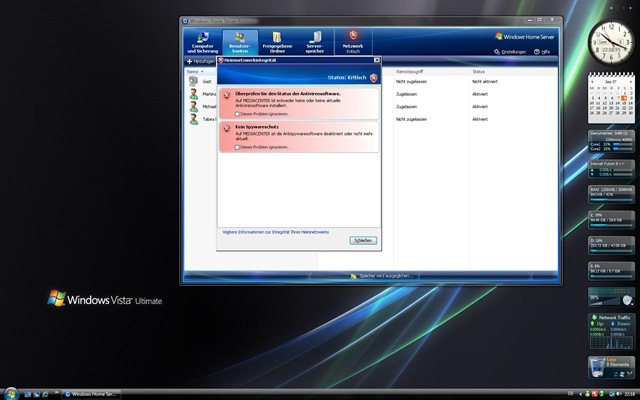
Task: Click the Kein Spywareschutz red shield icon
Action: pyautogui.click(x=227, y=128)
